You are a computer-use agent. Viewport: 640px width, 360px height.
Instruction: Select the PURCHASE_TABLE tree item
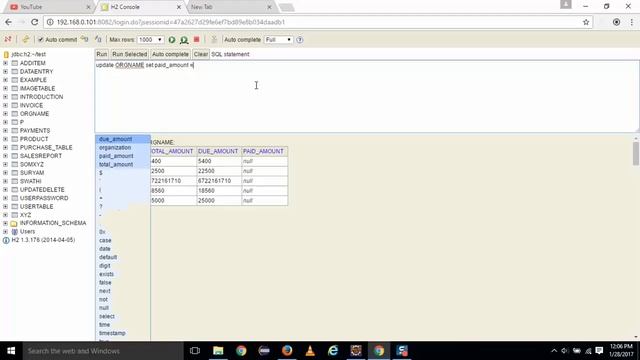click(x=46, y=147)
